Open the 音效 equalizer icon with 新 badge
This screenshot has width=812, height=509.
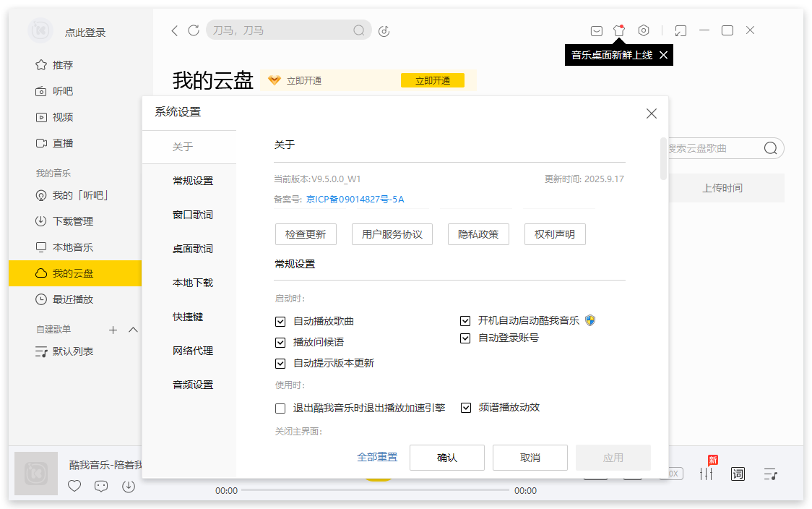[x=707, y=474]
